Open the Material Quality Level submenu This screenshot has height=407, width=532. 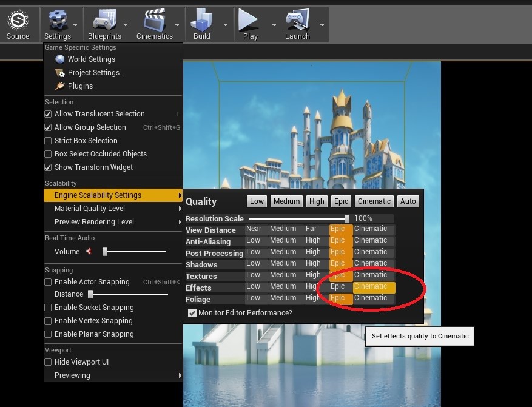[x=113, y=209]
